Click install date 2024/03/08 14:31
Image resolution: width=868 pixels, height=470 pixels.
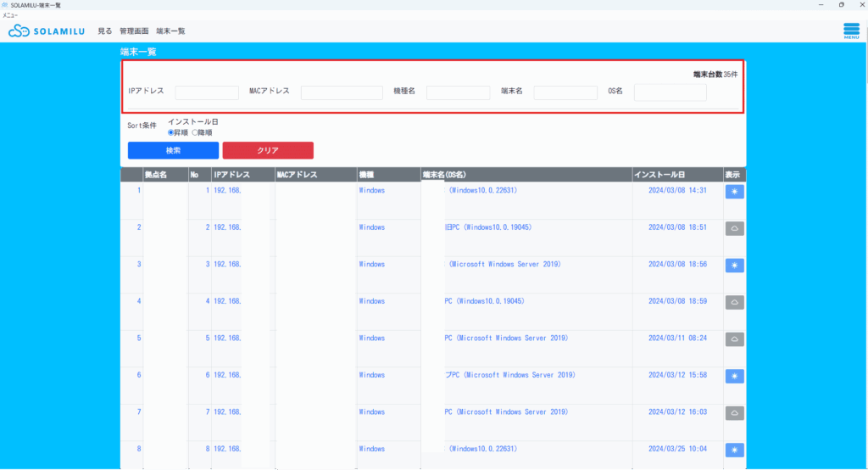click(x=677, y=190)
